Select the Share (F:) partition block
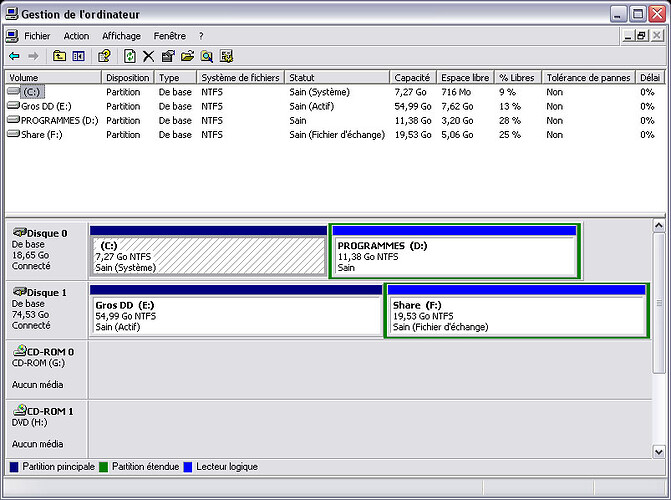 515,315
